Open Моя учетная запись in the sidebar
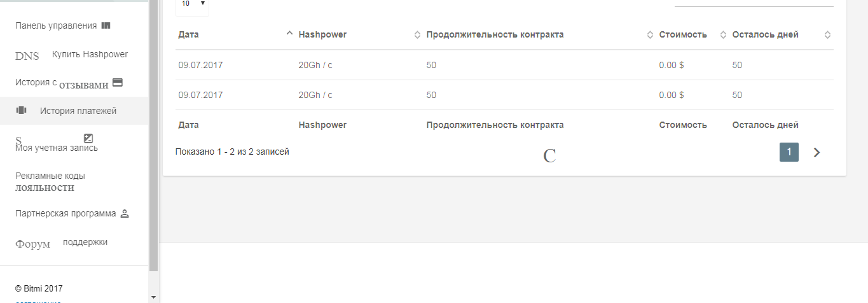The height and width of the screenshot is (303, 868). tap(57, 148)
